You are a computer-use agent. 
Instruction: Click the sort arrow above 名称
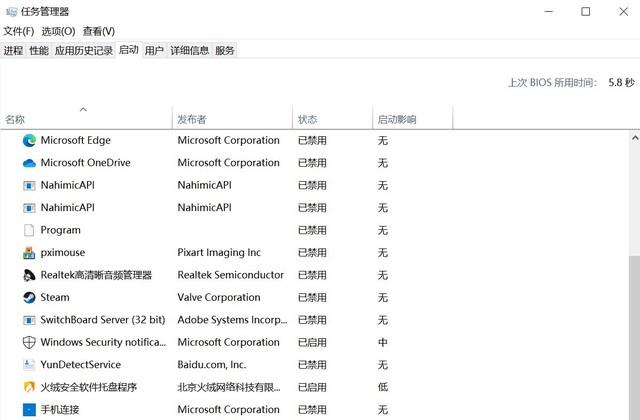(83, 109)
